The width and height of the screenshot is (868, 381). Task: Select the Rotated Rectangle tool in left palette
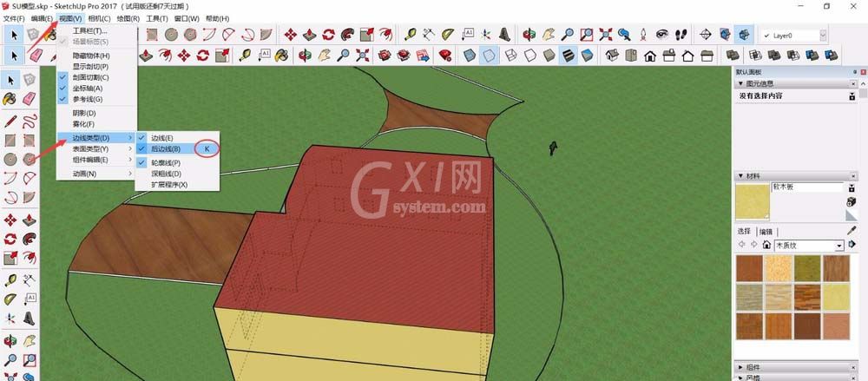[30, 140]
